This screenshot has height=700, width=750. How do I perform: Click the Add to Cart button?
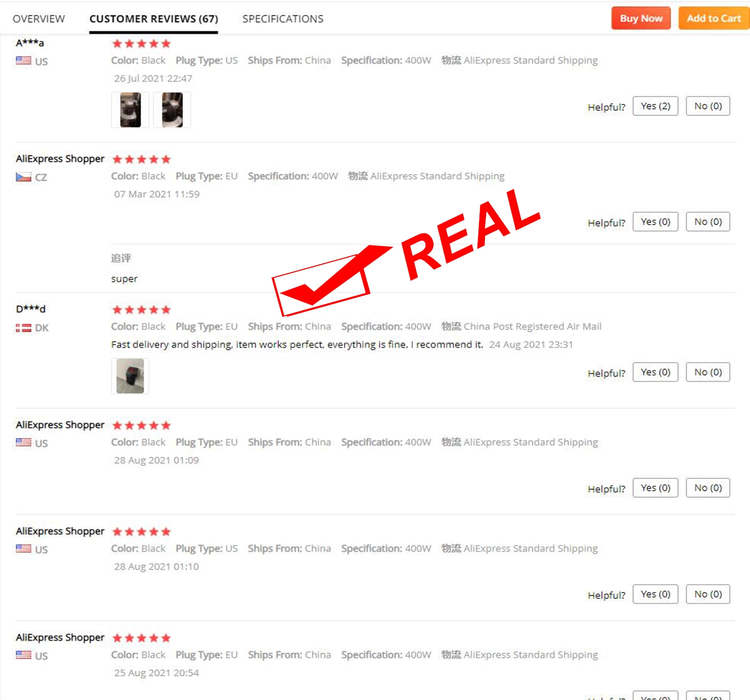pos(713,18)
